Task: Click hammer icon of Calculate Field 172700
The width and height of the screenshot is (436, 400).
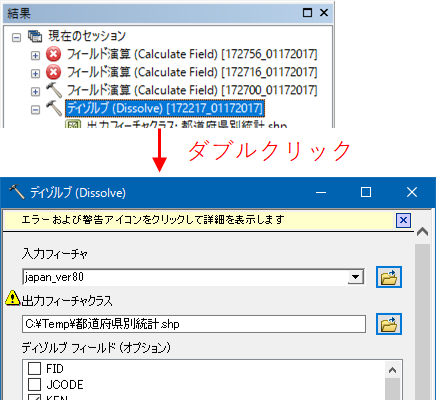Action: 54,90
